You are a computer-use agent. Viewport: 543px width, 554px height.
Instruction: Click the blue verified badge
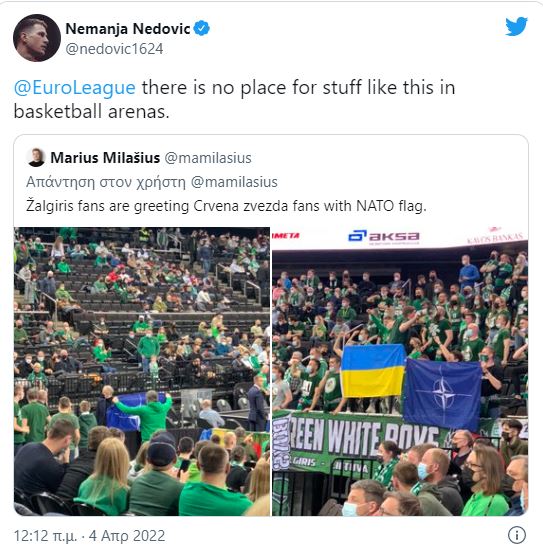click(202, 28)
